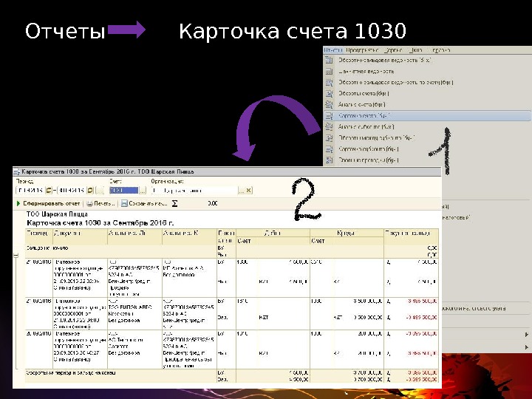532x399 pixels.
Task: Open the end date calendar picker in Период
Action: tap(90, 191)
